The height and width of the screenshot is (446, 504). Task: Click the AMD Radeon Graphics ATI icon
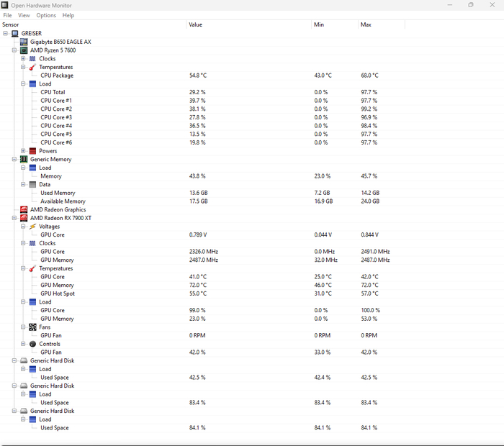(24, 209)
